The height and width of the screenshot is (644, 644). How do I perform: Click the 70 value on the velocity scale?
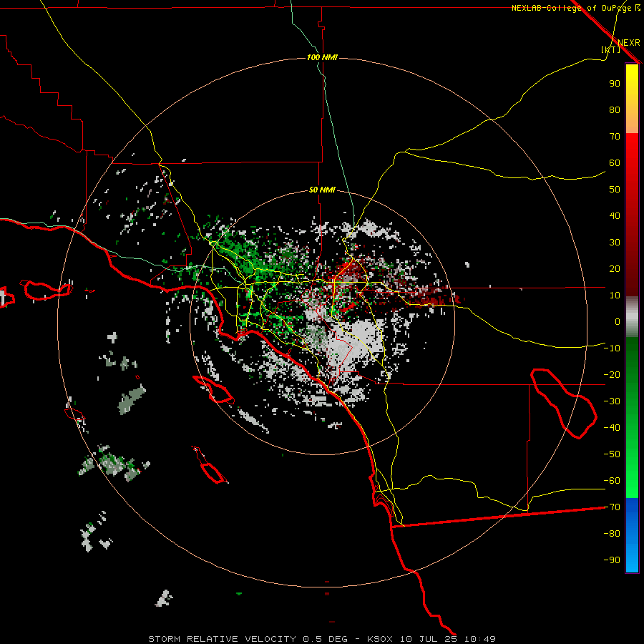click(615, 137)
